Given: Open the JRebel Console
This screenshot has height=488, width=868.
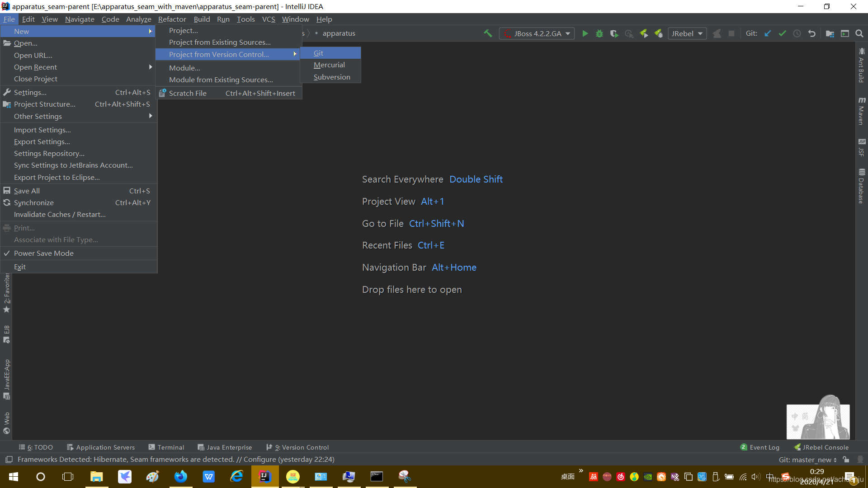Looking at the screenshot, I should coord(821,447).
